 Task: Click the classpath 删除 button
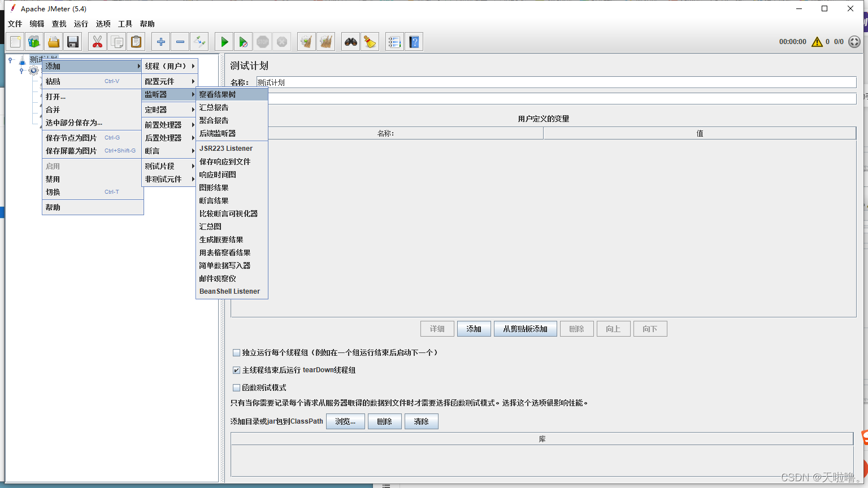384,421
